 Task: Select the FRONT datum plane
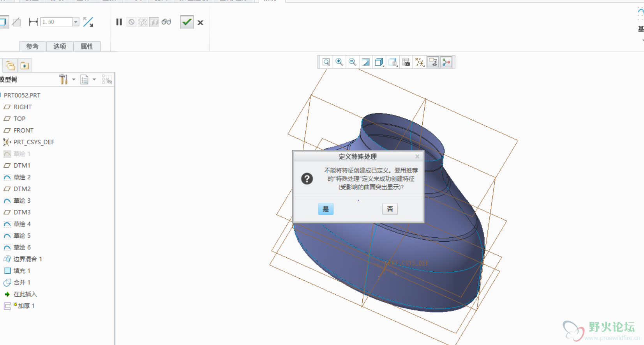point(23,130)
